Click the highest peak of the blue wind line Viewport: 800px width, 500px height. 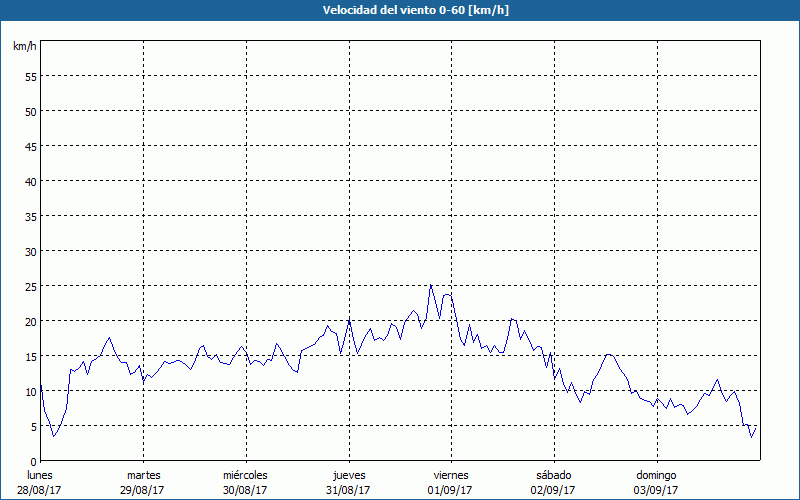pyautogui.click(x=431, y=285)
